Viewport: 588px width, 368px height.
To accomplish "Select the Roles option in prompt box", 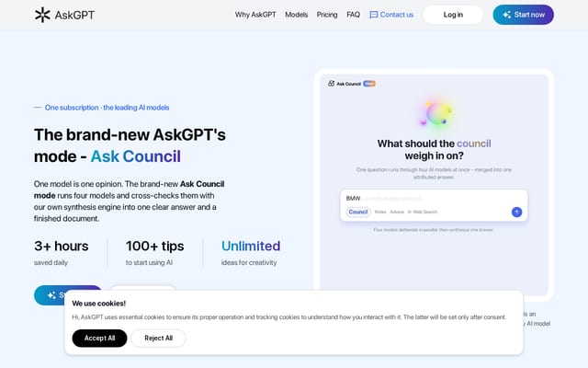I will 380,213.
